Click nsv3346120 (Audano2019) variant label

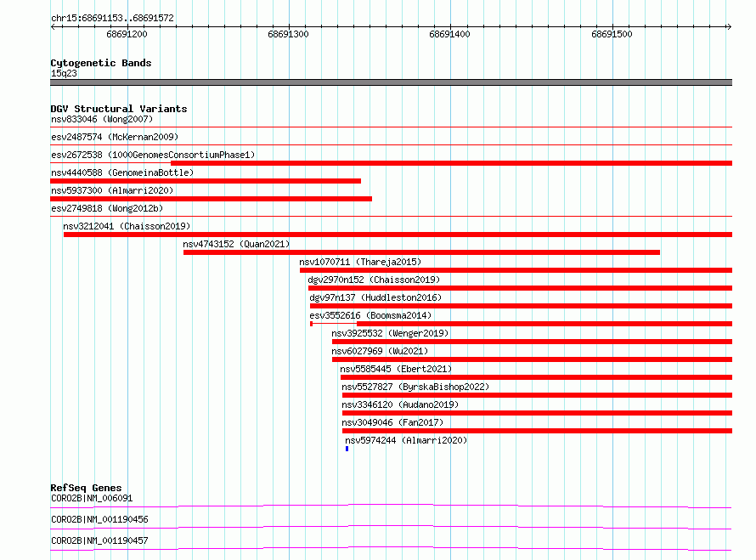pyautogui.click(x=400, y=404)
